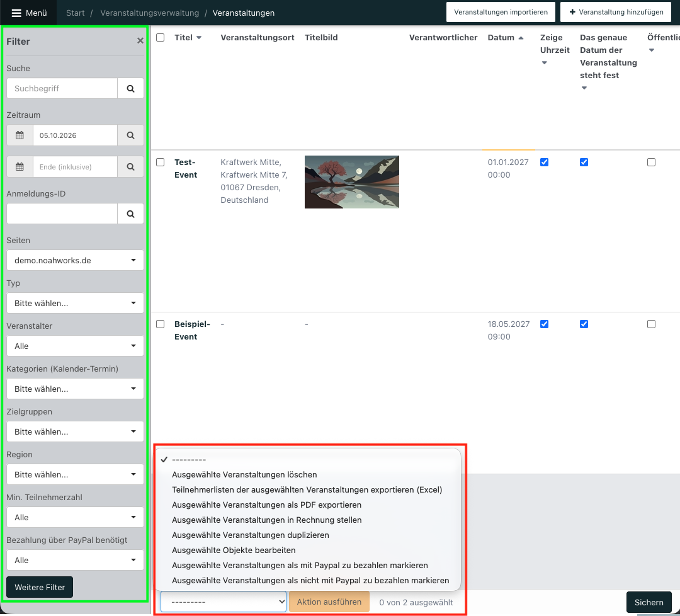Click the Ende (inklusive) date field

(x=75, y=166)
